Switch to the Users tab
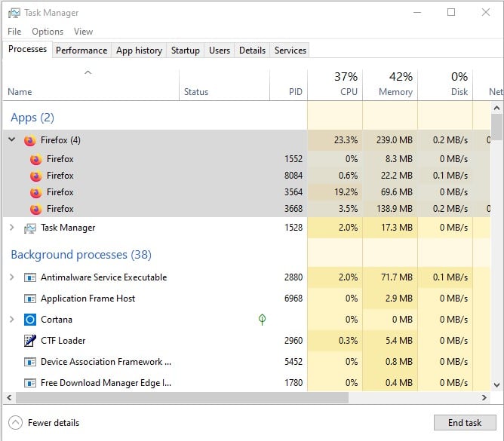Image resolution: width=504 pixels, height=441 pixels. (x=220, y=51)
